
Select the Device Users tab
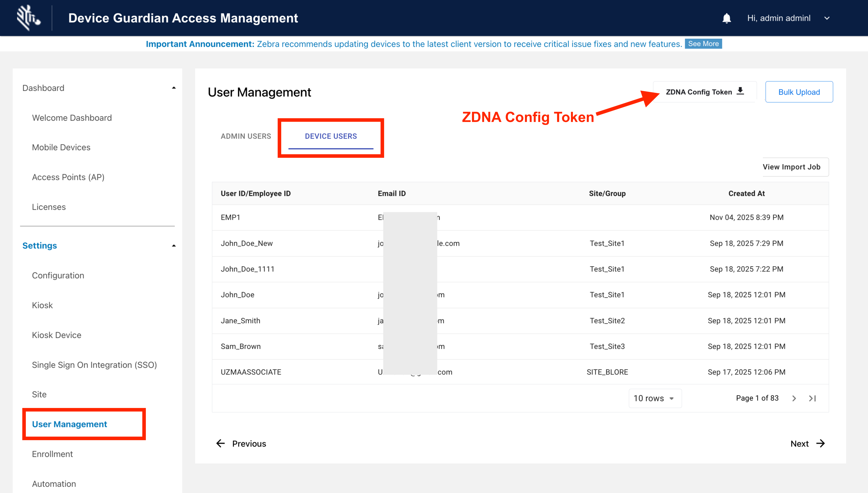click(x=331, y=136)
